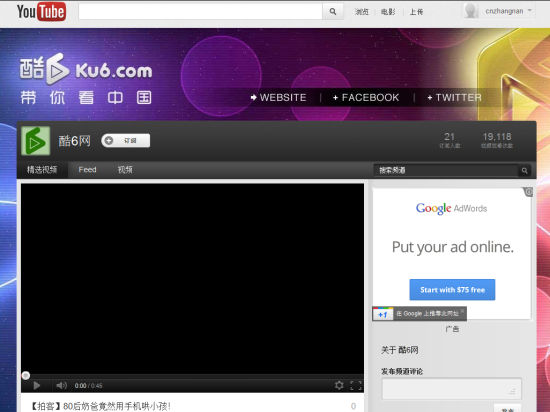Open the FACEBOOK banner link
This screenshot has height=412, width=550.
[x=366, y=97]
